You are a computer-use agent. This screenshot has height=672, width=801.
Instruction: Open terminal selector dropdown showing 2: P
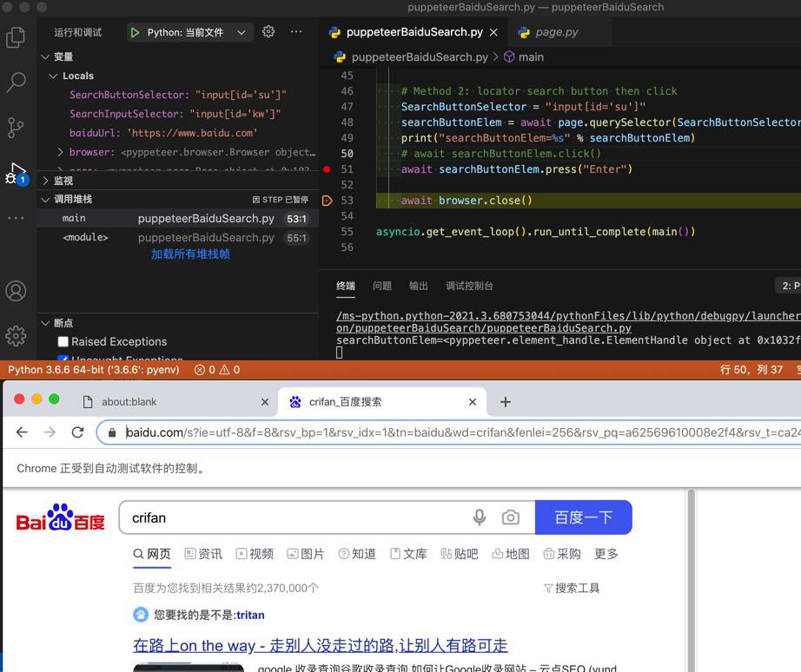coord(789,286)
